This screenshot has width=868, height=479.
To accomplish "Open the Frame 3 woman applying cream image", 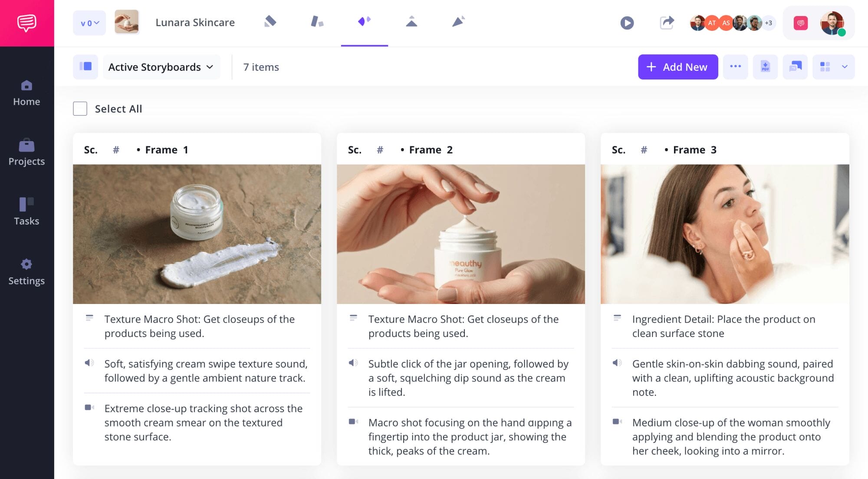I will pyautogui.click(x=725, y=234).
